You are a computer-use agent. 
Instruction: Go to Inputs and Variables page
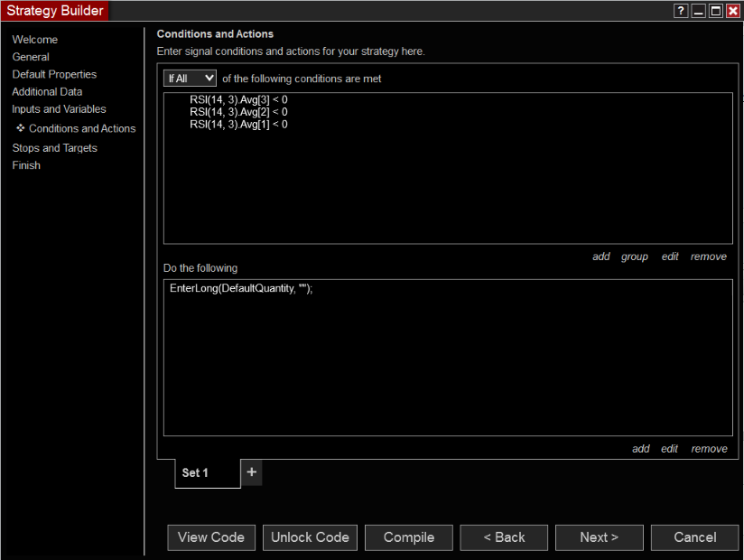pyautogui.click(x=59, y=109)
